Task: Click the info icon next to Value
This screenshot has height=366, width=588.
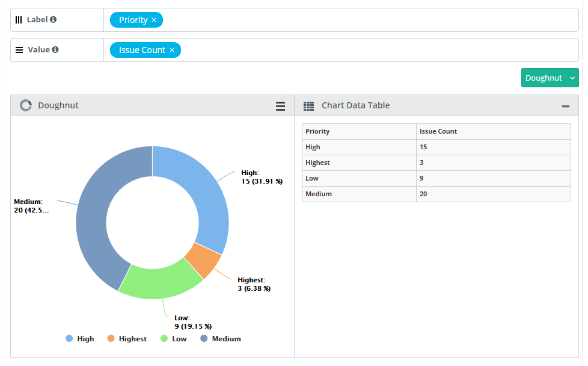Action: [x=55, y=49]
